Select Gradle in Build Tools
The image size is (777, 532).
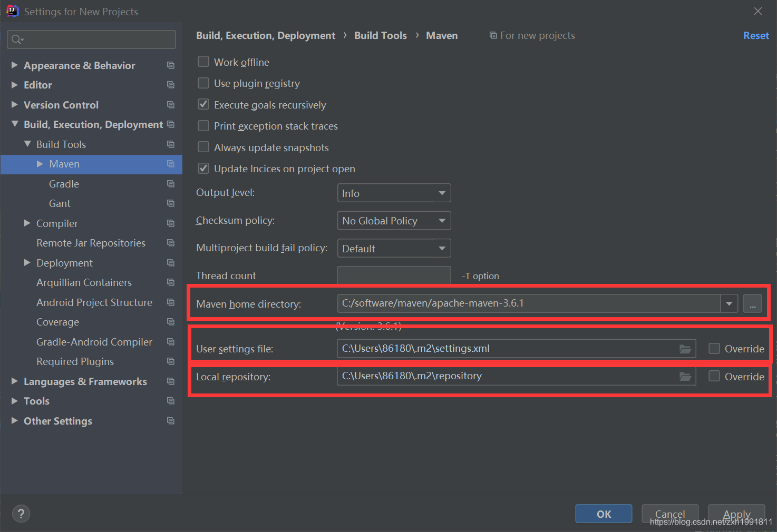64,184
